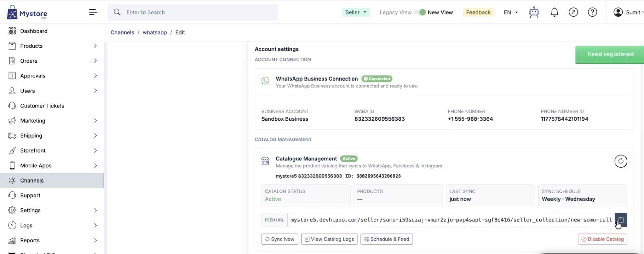Click Schedule & Feed button

point(387,239)
